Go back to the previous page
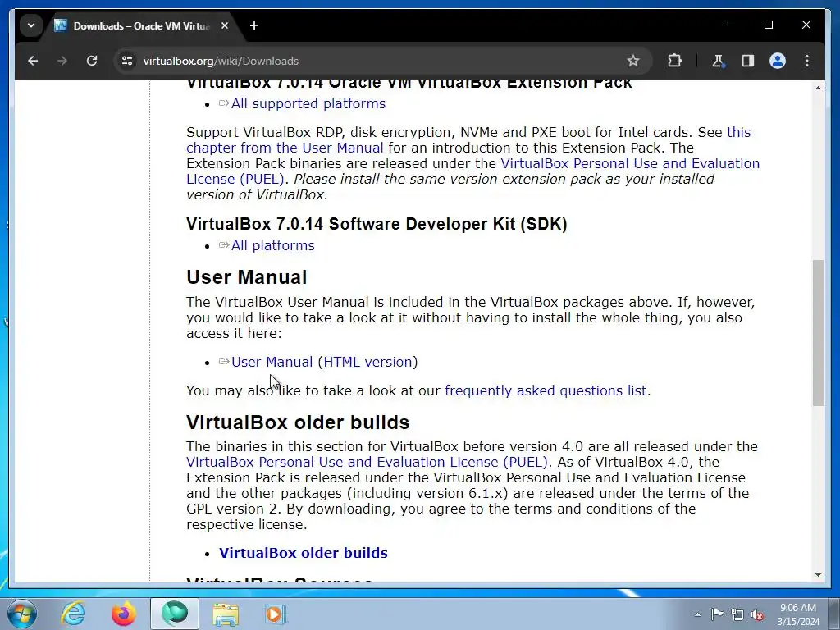The width and height of the screenshot is (840, 630). tap(33, 61)
